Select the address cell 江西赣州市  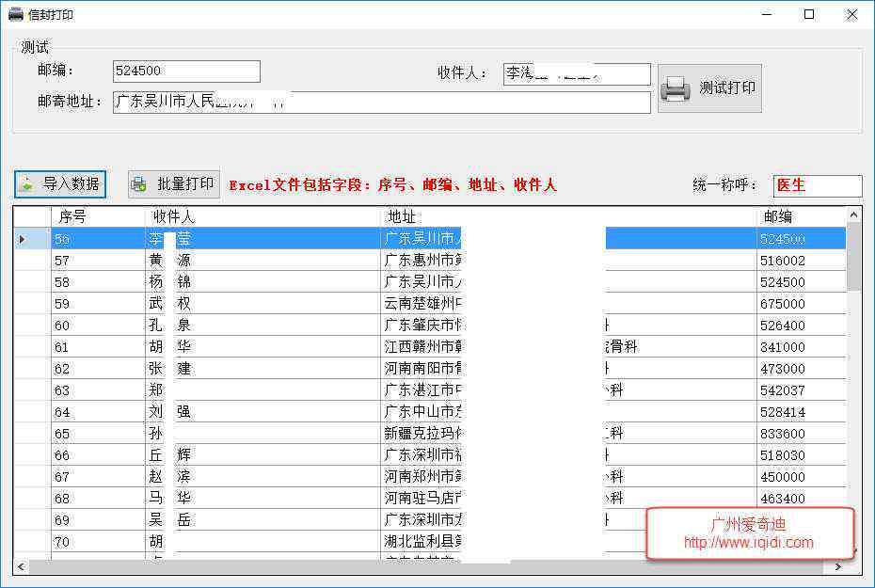click(568, 347)
